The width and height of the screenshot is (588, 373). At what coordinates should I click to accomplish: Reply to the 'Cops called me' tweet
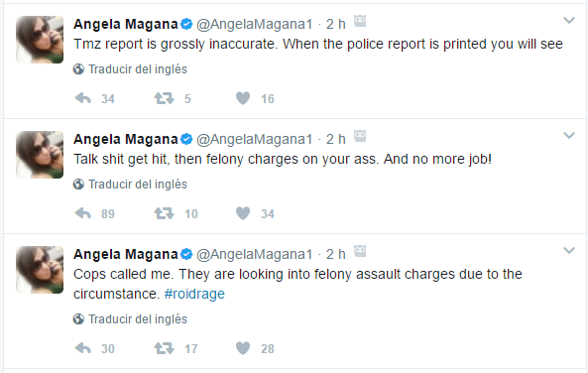pyautogui.click(x=83, y=348)
